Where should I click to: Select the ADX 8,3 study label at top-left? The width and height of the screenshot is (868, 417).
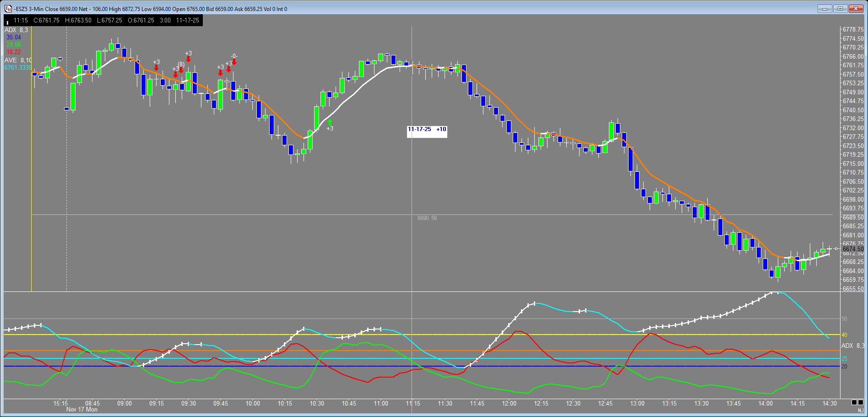coord(16,30)
